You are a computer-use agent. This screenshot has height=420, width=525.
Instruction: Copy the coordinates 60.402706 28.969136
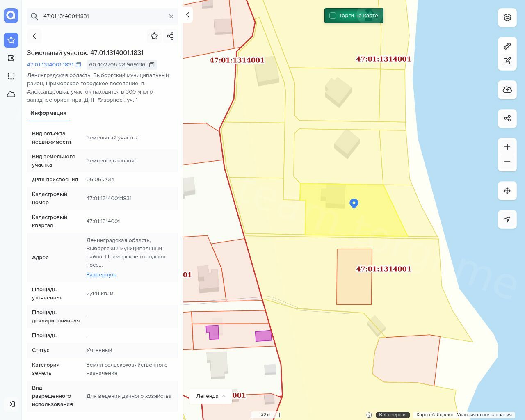point(152,65)
